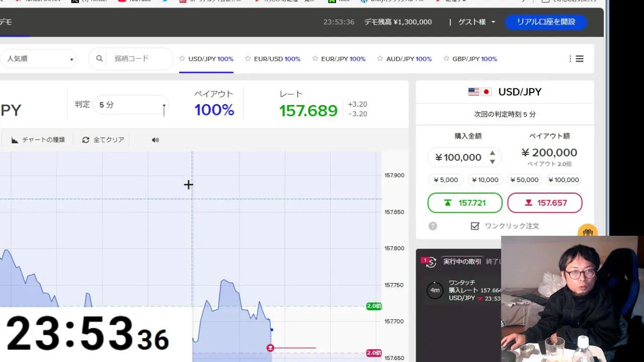Buy Low at 157.657 red button
644x362 pixels.
pos(545,203)
